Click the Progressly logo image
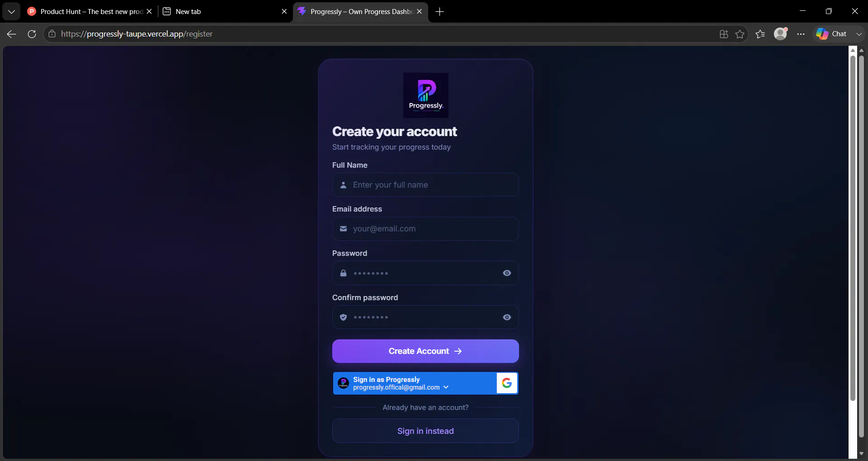The image size is (868, 461). coord(425,95)
